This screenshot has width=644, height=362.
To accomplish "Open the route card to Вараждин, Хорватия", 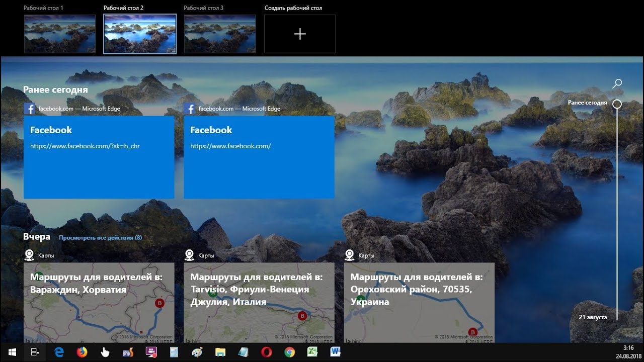I will [99, 303].
